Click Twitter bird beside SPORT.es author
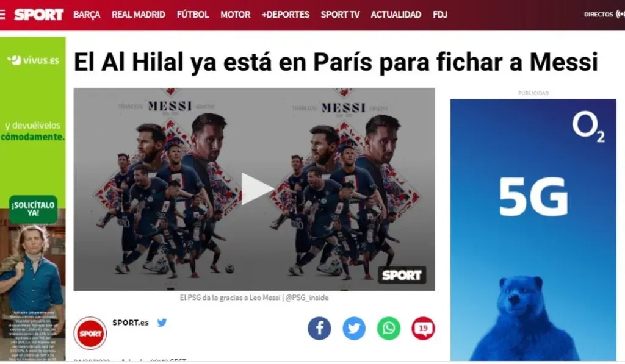This screenshot has height=364, width=625. [x=162, y=323]
